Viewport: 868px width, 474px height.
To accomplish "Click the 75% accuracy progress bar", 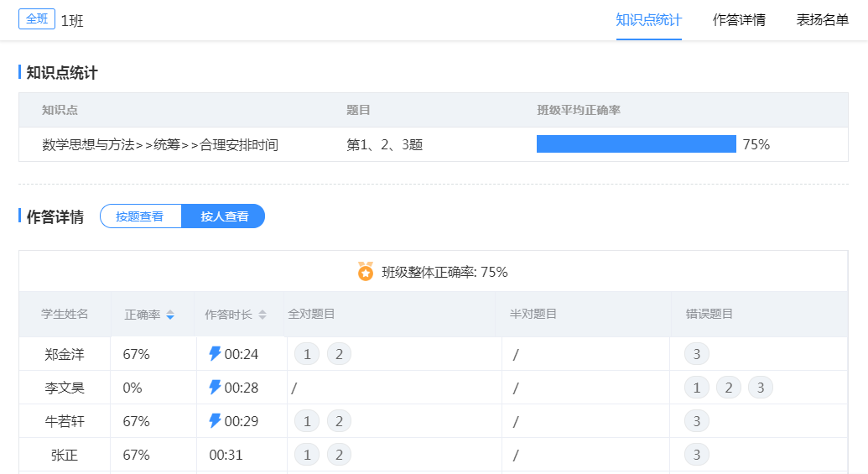I will coord(636,144).
